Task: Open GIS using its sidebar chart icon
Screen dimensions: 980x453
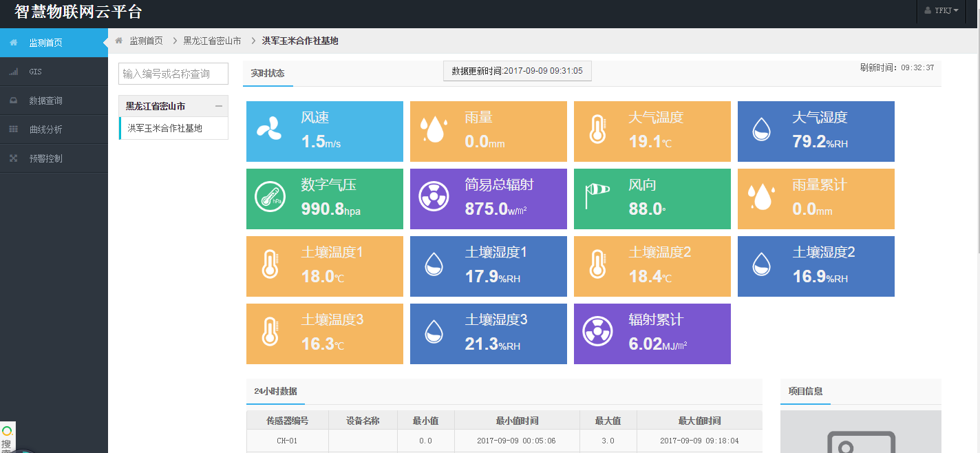Action: pos(13,71)
